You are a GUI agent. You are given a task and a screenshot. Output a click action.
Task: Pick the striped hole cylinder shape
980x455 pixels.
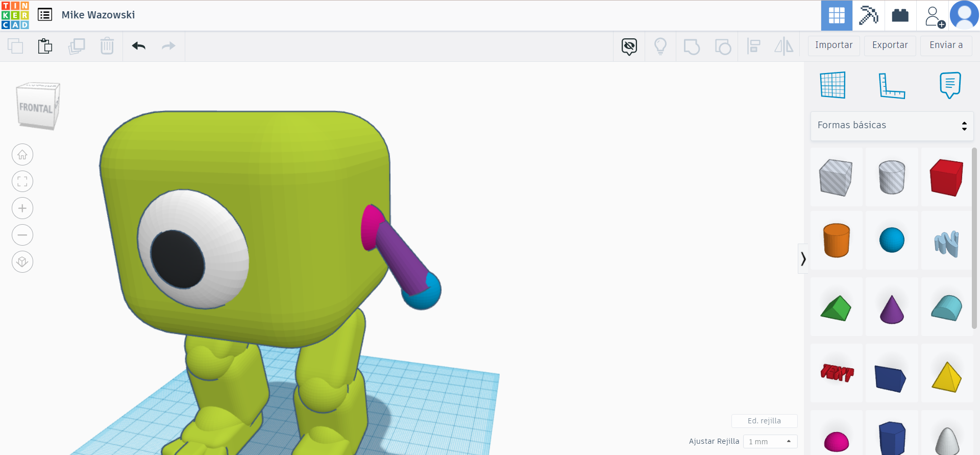892,177
